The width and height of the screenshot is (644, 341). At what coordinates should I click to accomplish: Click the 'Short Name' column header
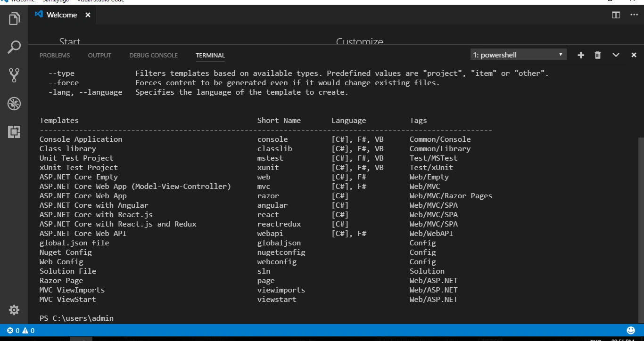[x=279, y=121]
